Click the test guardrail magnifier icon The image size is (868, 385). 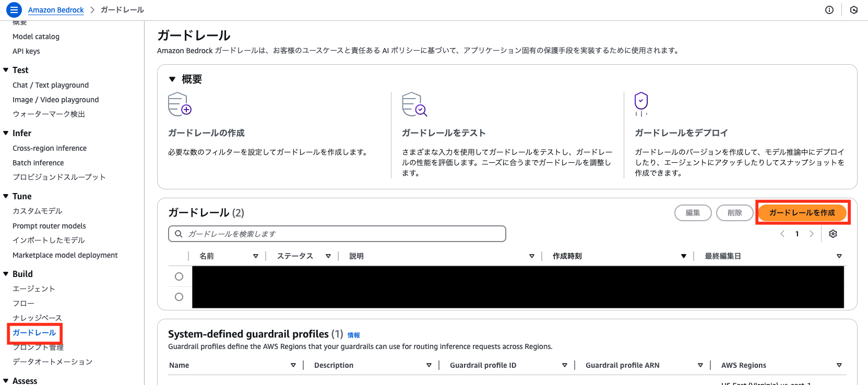[414, 104]
